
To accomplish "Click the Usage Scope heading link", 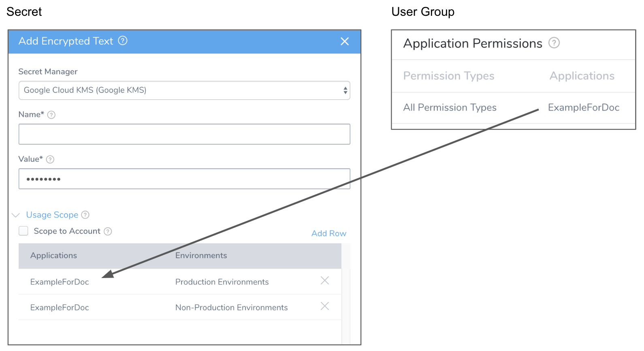I will click(52, 215).
